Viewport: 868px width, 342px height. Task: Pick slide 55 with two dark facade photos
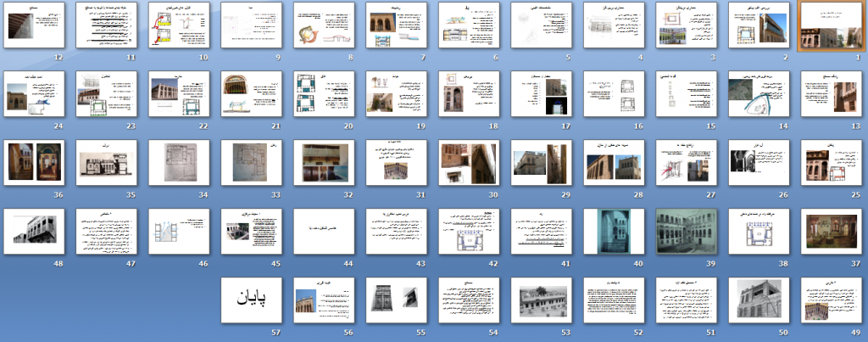[397, 300]
